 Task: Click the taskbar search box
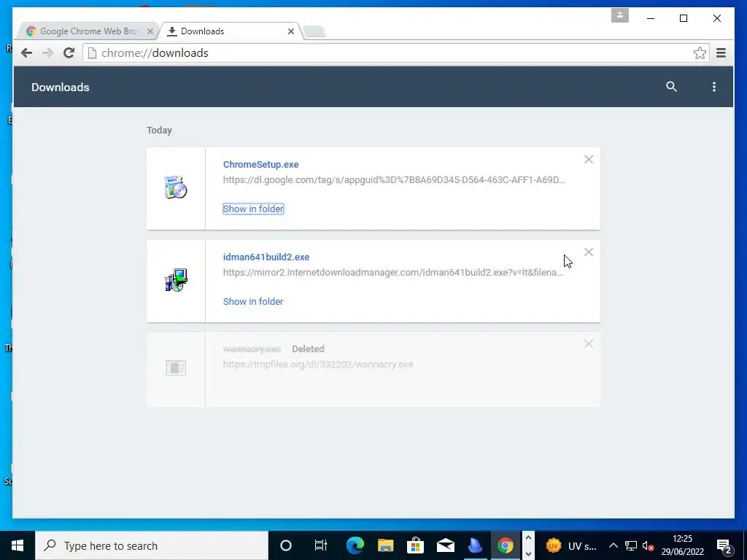(152, 545)
